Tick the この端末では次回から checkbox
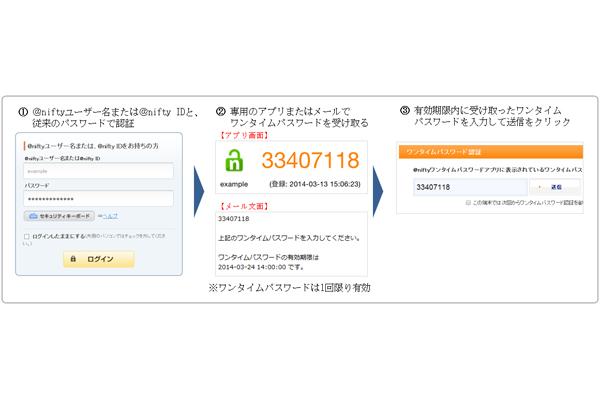This screenshot has width=600, height=400. click(x=468, y=202)
